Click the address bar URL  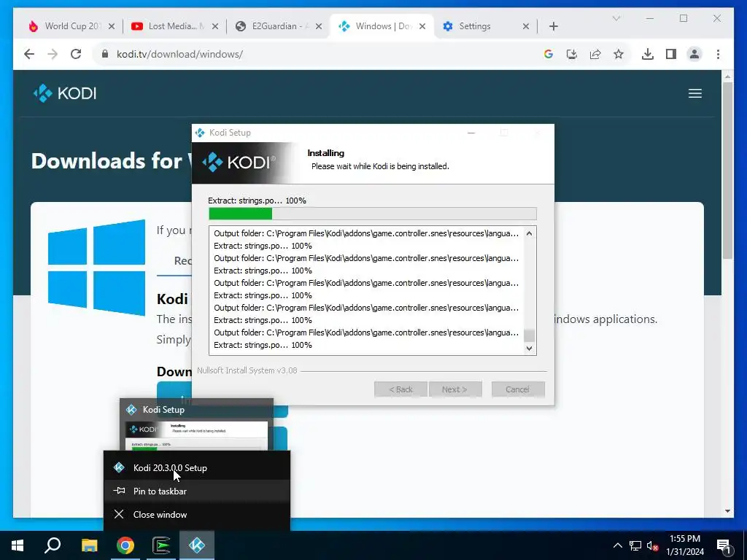[179, 54]
